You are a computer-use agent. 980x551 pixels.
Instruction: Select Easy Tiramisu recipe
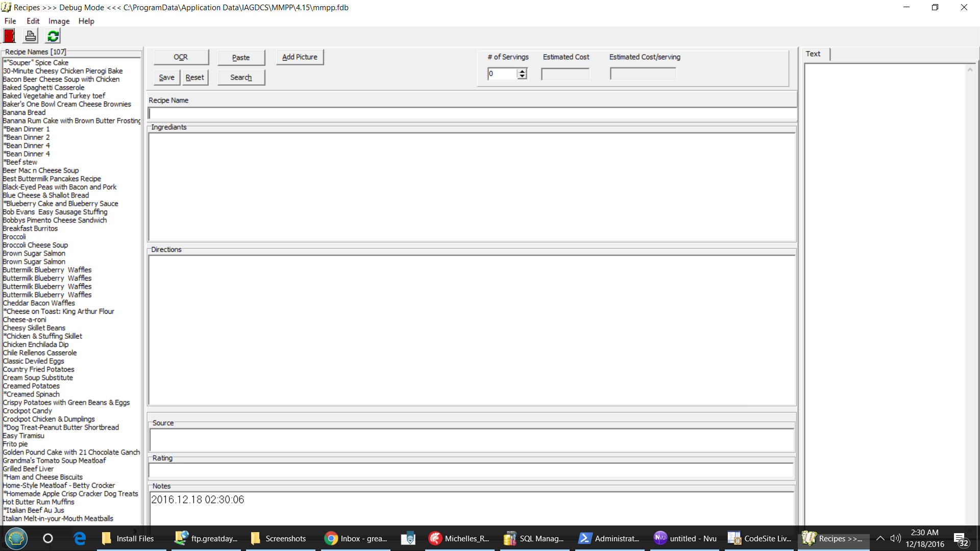(x=23, y=436)
